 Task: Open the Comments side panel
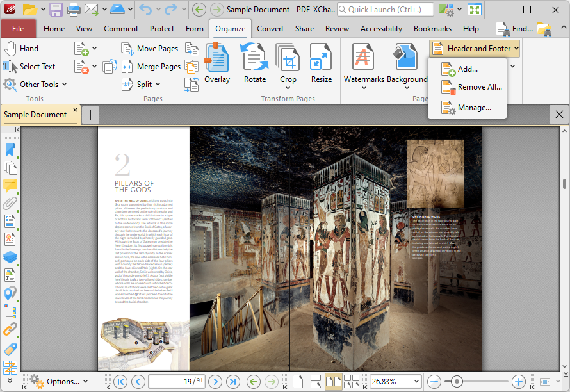pos(10,186)
